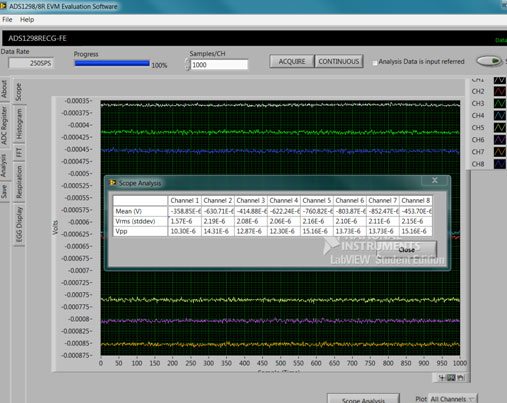
Task: Open the File menu
Action: point(7,20)
